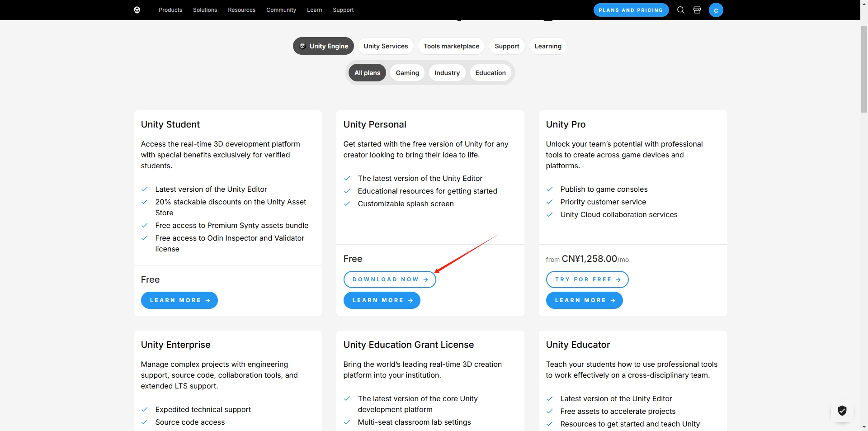Viewport: 868px width, 431px height.
Task: Switch to the Tools marketplace tab
Action: 451,46
